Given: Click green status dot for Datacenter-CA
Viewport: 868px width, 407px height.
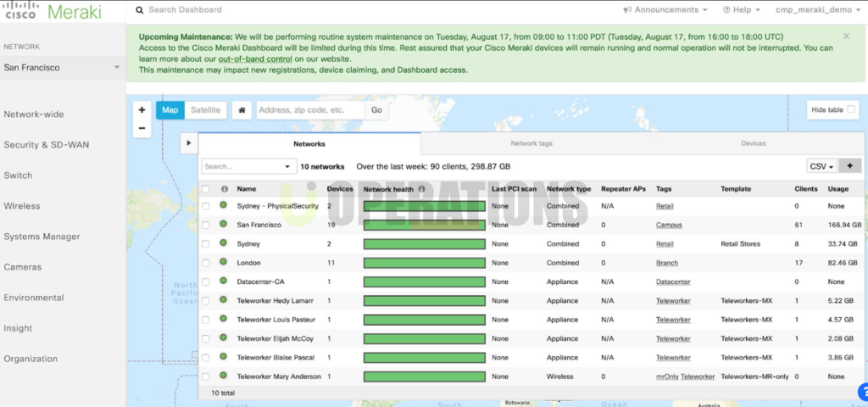Looking at the screenshot, I should [223, 281].
